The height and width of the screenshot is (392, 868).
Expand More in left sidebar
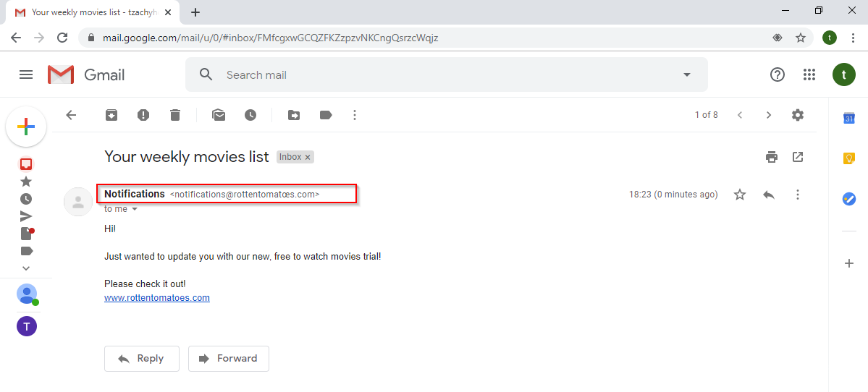click(x=26, y=268)
